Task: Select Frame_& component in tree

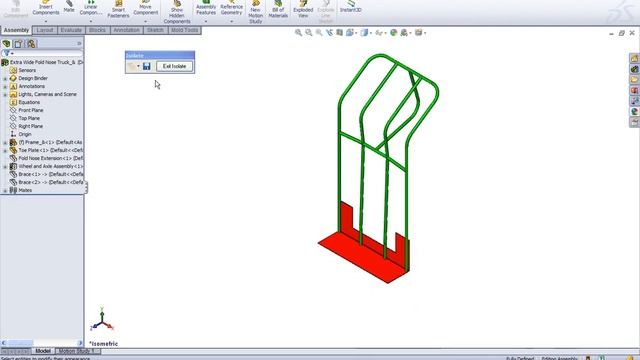Action: [50, 142]
